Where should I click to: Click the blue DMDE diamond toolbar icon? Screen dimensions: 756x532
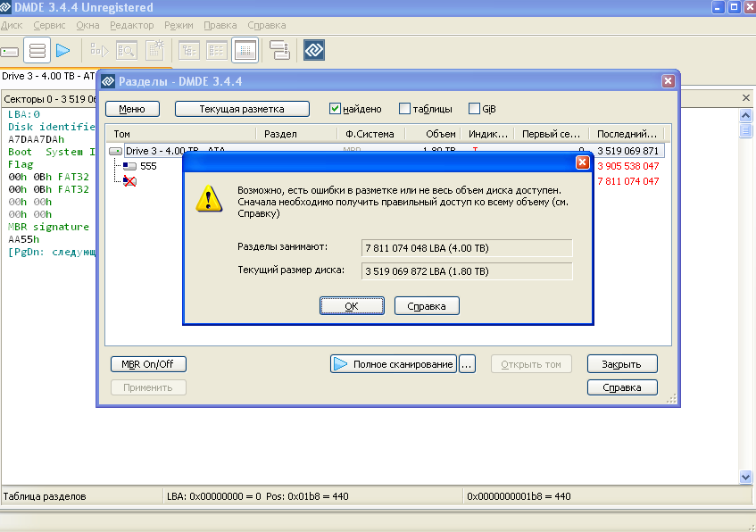pos(314,51)
